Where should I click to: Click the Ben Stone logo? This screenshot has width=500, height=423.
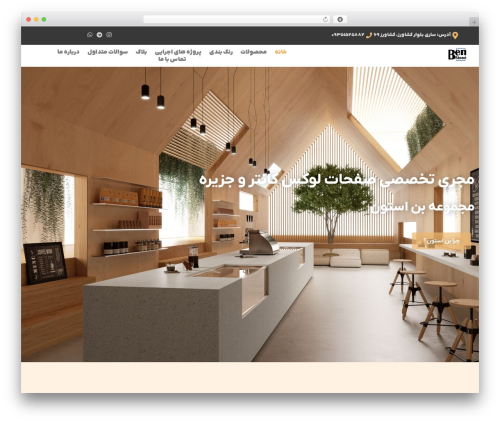pos(457,54)
